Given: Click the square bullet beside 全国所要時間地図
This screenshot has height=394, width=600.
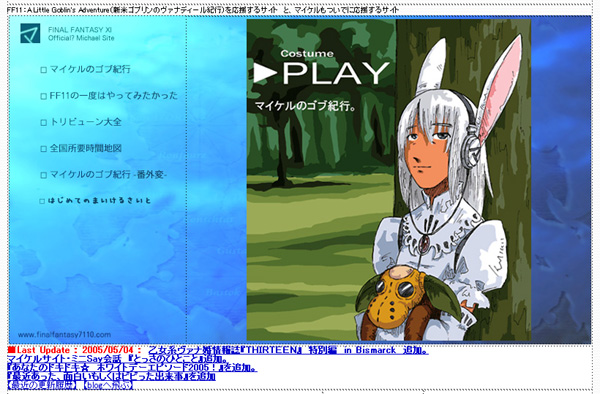Looking at the screenshot, I should pos(43,149).
